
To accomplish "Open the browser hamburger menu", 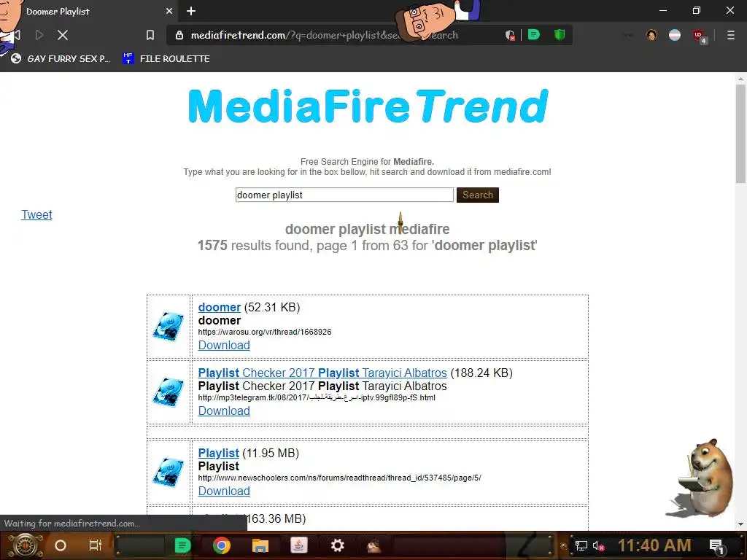I will tap(730, 35).
